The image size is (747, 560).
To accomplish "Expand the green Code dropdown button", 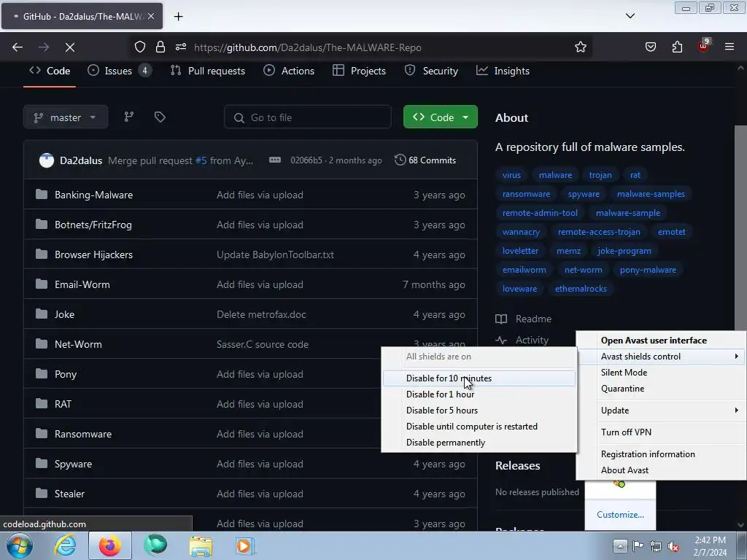I will 440,117.
